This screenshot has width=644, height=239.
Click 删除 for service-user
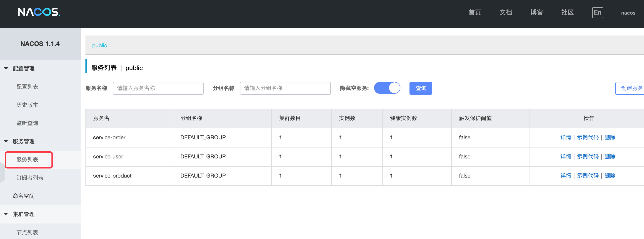610,157
